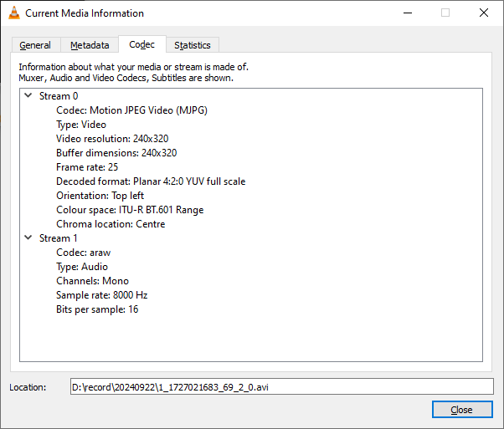The height and width of the screenshot is (429, 504).
Task: Open the Metadata tab
Action: click(90, 45)
